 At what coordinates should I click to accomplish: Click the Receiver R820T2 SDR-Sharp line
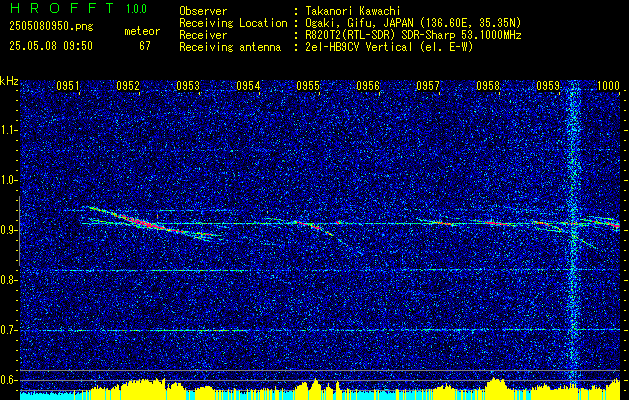[350, 35]
